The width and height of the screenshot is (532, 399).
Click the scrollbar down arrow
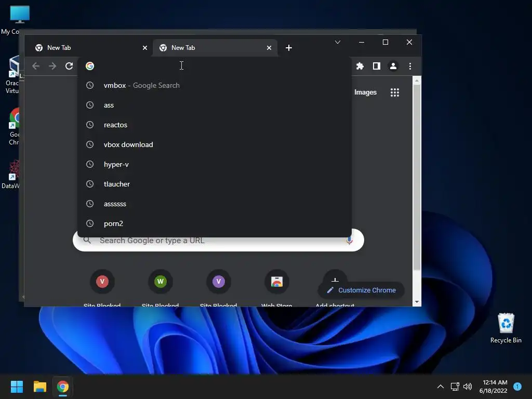pos(417,302)
